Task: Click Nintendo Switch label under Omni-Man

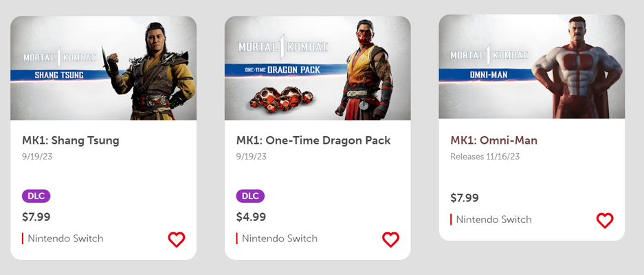Action: pyautogui.click(x=493, y=219)
